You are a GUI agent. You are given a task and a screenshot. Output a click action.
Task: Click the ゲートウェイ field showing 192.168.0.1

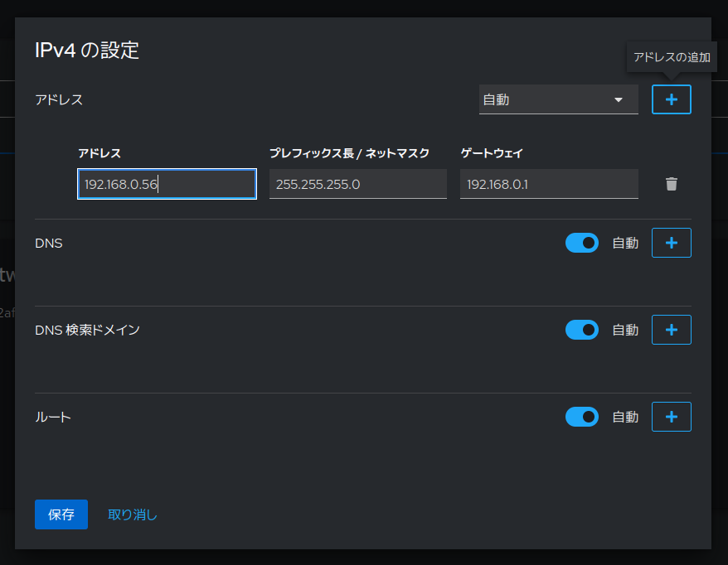point(549,184)
